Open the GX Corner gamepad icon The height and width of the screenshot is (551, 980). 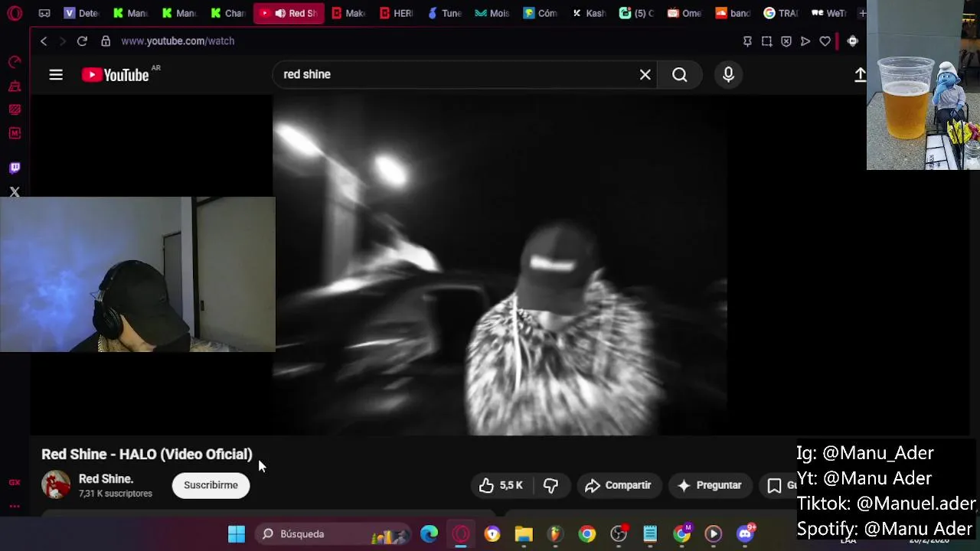tap(44, 13)
